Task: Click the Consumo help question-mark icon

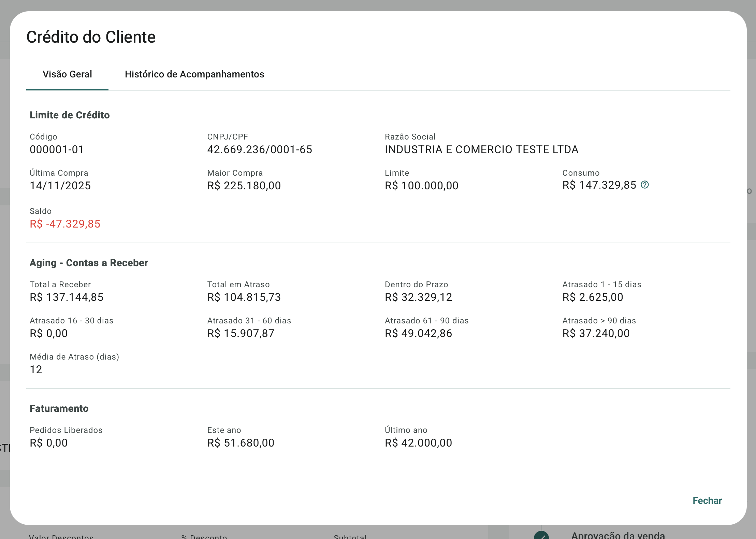Action: tap(644, 185)
